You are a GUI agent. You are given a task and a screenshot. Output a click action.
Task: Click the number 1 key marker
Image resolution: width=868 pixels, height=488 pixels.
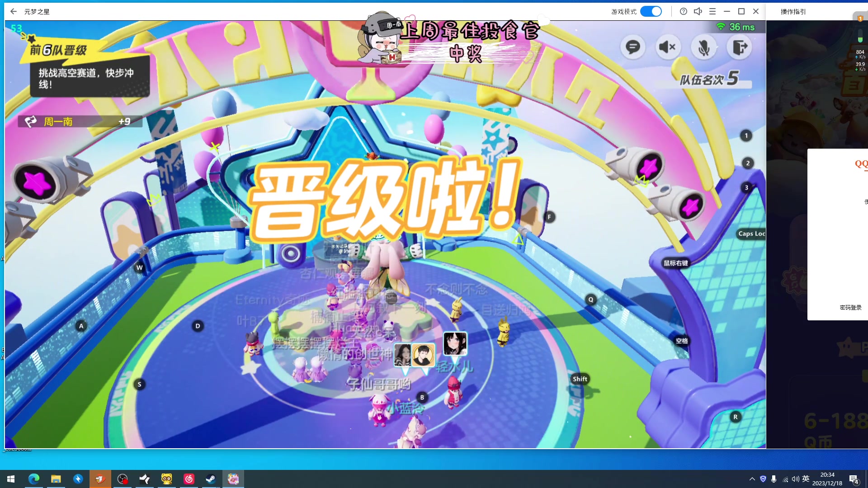tap(746, 136)
